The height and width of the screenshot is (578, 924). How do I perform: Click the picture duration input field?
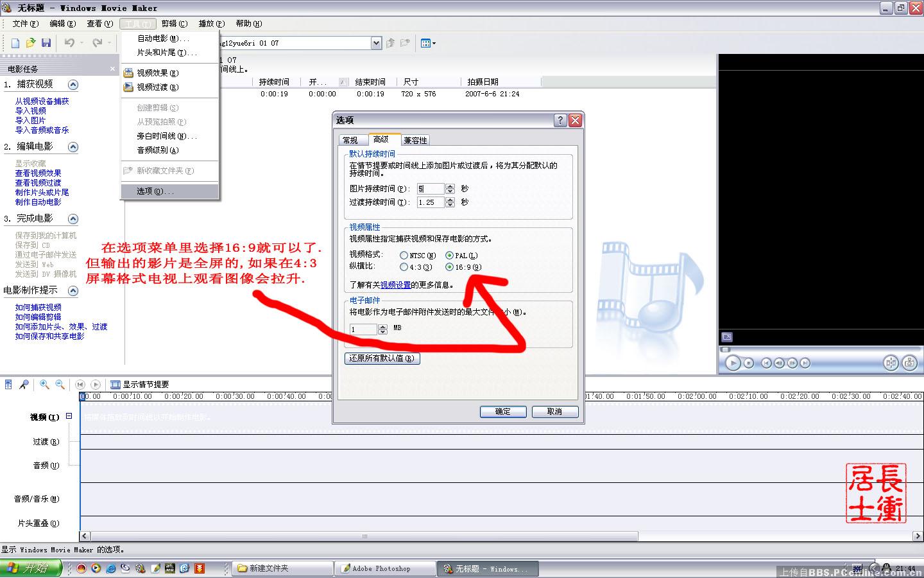(x=431, y=189)
